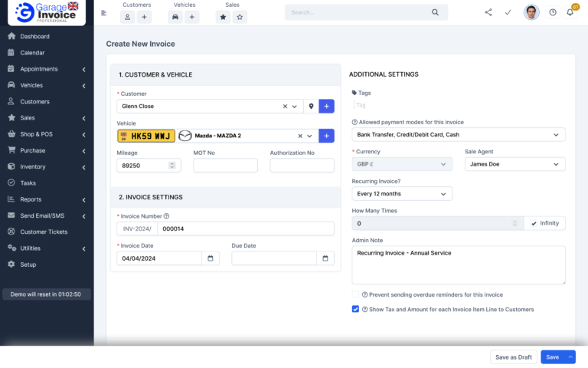The image size is (588, 368).
Task: Open the Recurring Invoice dropdown
Action: (x=402, y=194)
